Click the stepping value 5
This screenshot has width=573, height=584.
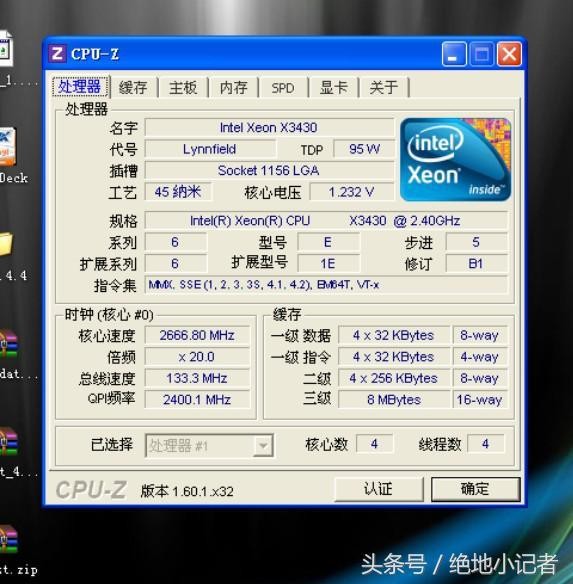coord(476,242)
